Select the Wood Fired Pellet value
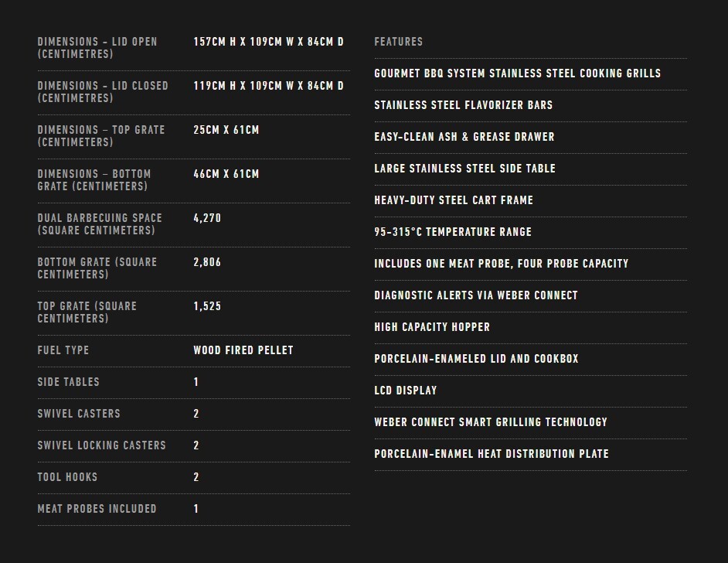This screenshot has width=728, height=563. click(243, 350)
